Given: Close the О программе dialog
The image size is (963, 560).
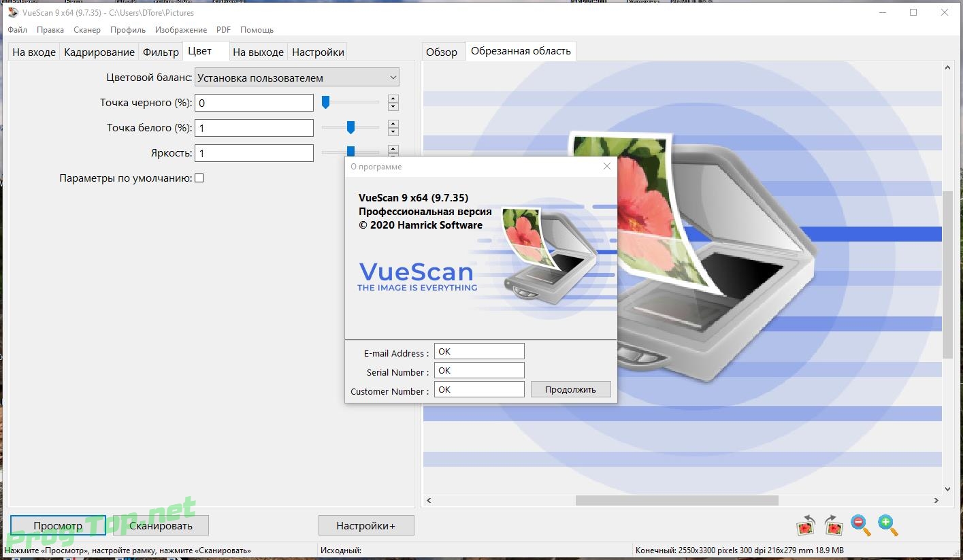Looking at the screenshot, I should click(x=607, y=166).
